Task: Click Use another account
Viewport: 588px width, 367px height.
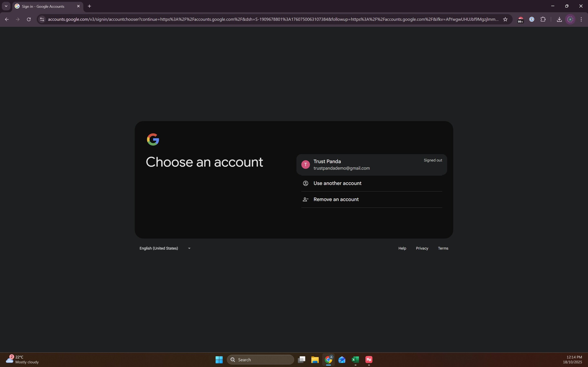Action: pos(337,183)
